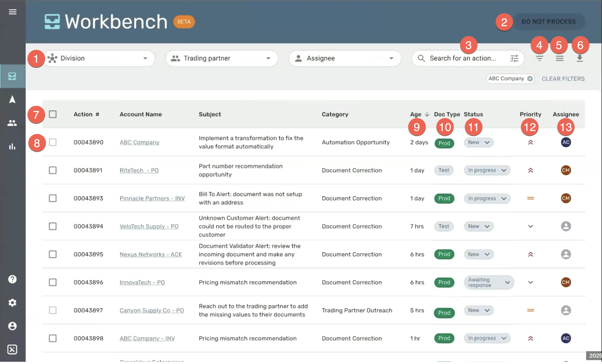Screen dimensions: 602x364
Task: Open Awaiting response status dropdown
Action: (x=489, y=282)
